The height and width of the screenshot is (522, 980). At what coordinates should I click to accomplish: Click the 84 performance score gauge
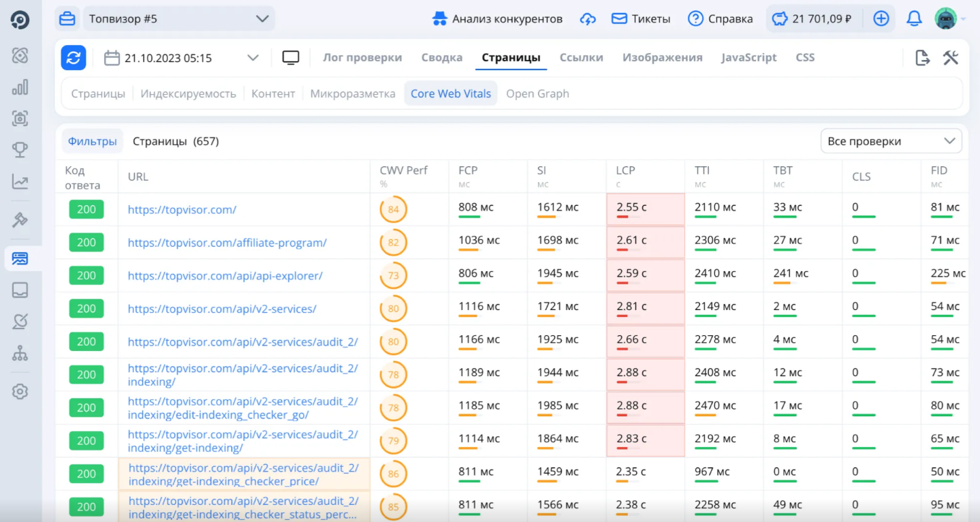(394, 209)
